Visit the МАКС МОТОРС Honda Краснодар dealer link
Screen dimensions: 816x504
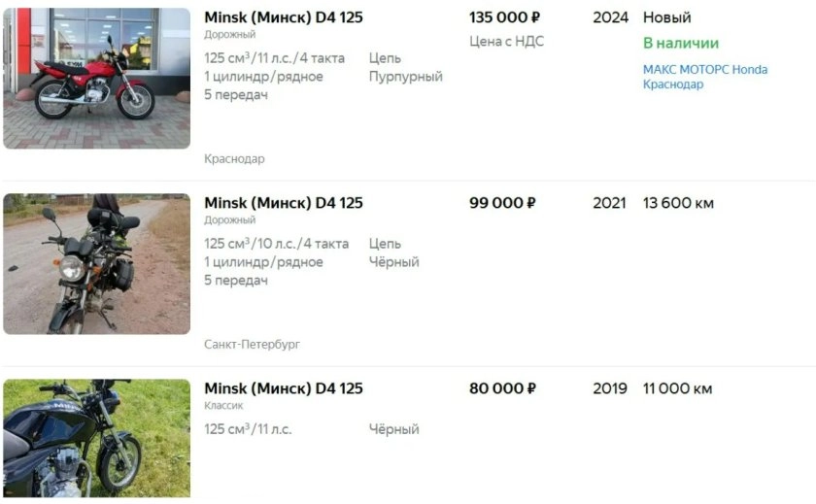tap(704, 77)
